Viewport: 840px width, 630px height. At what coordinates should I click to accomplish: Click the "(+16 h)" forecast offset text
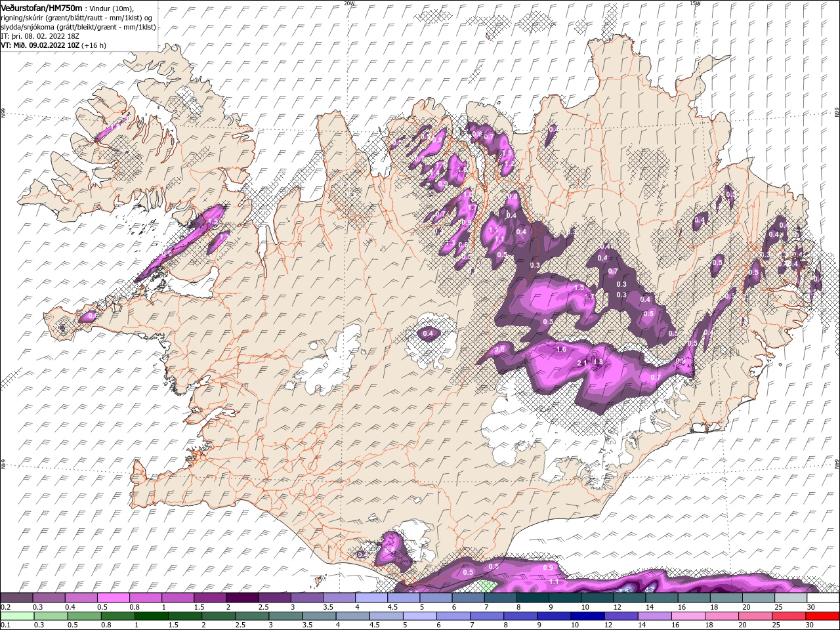(94, 45)
